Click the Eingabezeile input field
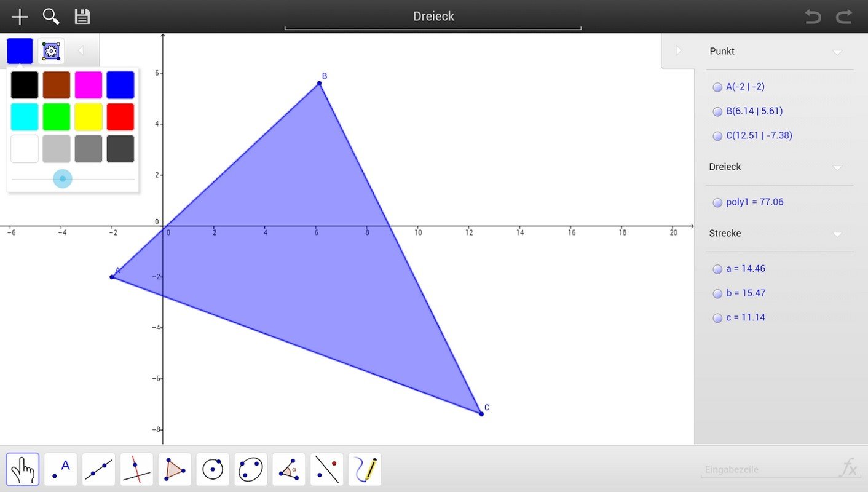The image size is (868, 492). (x=768, y=470)
